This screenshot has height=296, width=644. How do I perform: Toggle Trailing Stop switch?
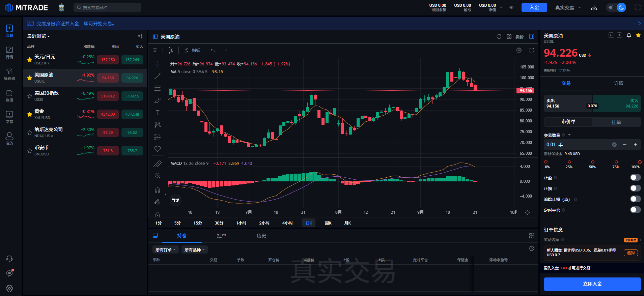point(635,199)
